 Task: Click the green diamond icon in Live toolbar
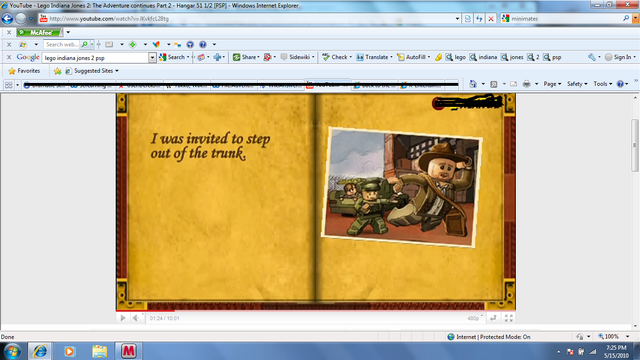pos(133,44)
